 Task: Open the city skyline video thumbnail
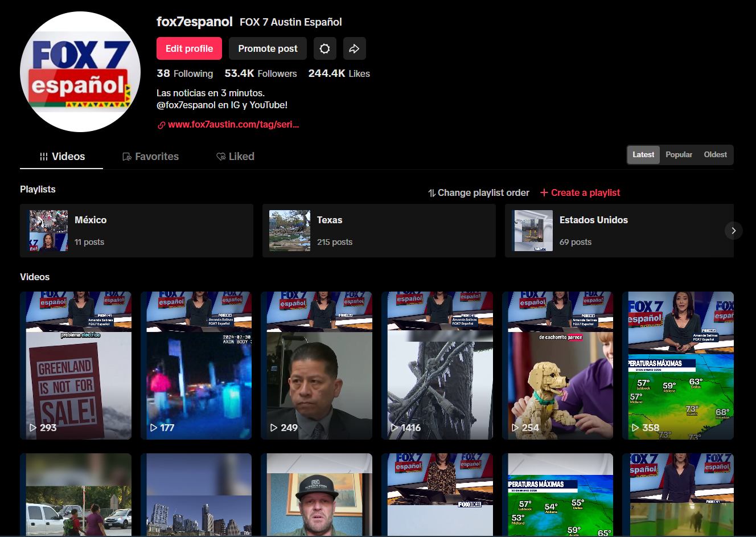[196, 494]
